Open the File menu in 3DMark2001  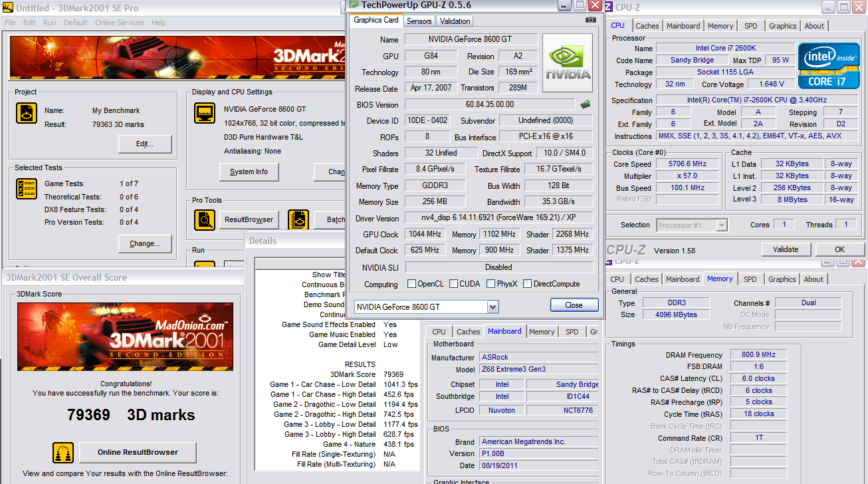coord(10,23)
